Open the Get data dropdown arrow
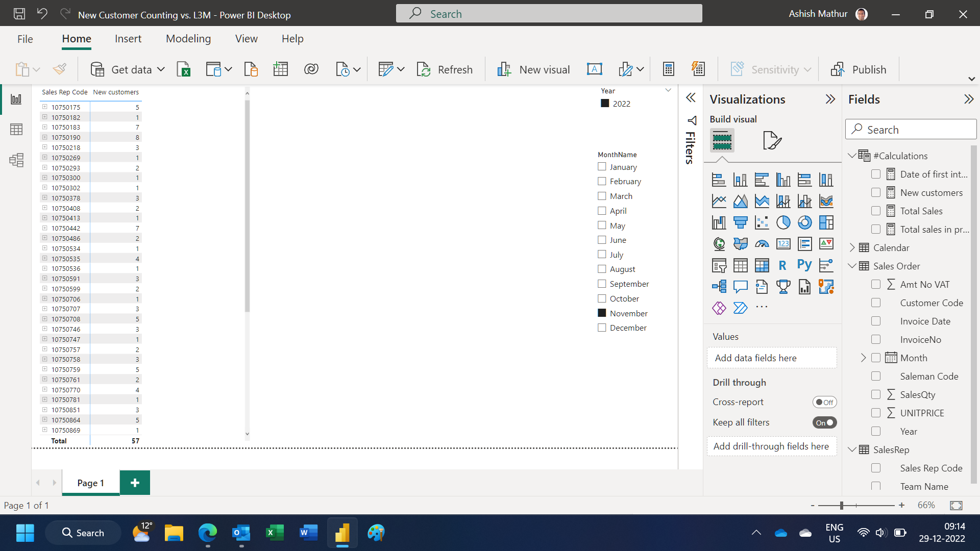 tap(161, 69)
